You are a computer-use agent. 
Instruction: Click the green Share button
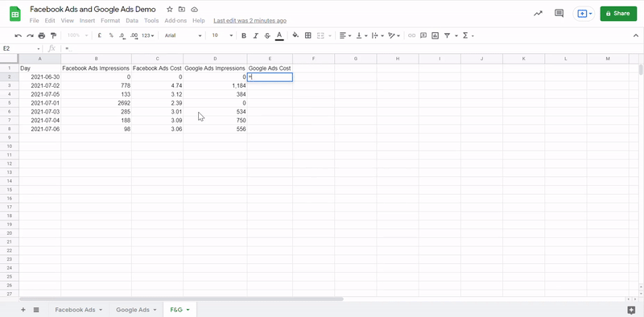618,14
